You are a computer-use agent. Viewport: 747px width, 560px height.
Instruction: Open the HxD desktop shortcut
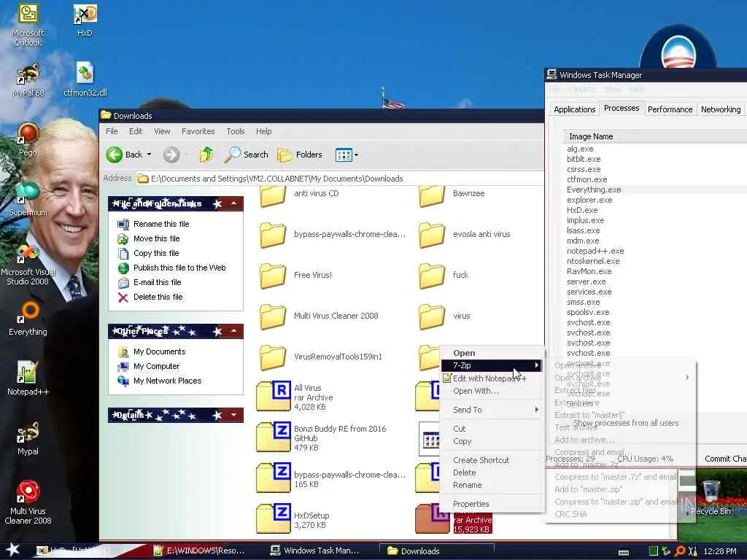[x=85, y=20]
